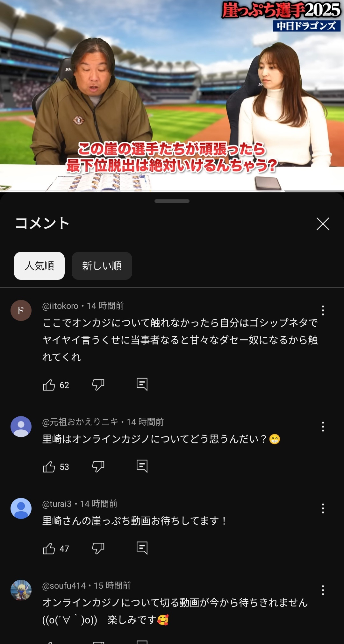Click the video progress bar
This screenshot has width=344, height=644.
172,191
